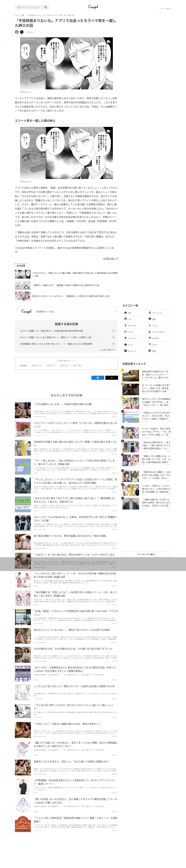186x868 pixels.
Task: Click the blue Facebook share button
Action: coord(98,378)
